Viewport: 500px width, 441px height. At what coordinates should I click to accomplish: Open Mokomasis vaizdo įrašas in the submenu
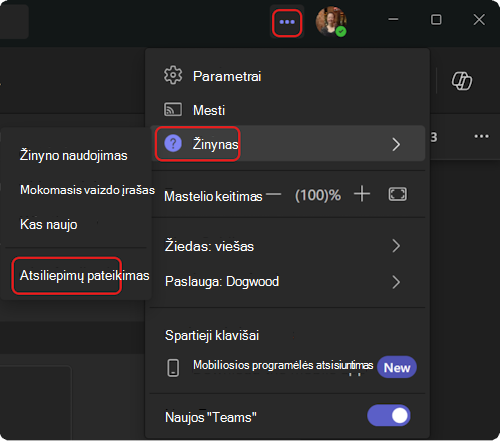tap(87, 190)
